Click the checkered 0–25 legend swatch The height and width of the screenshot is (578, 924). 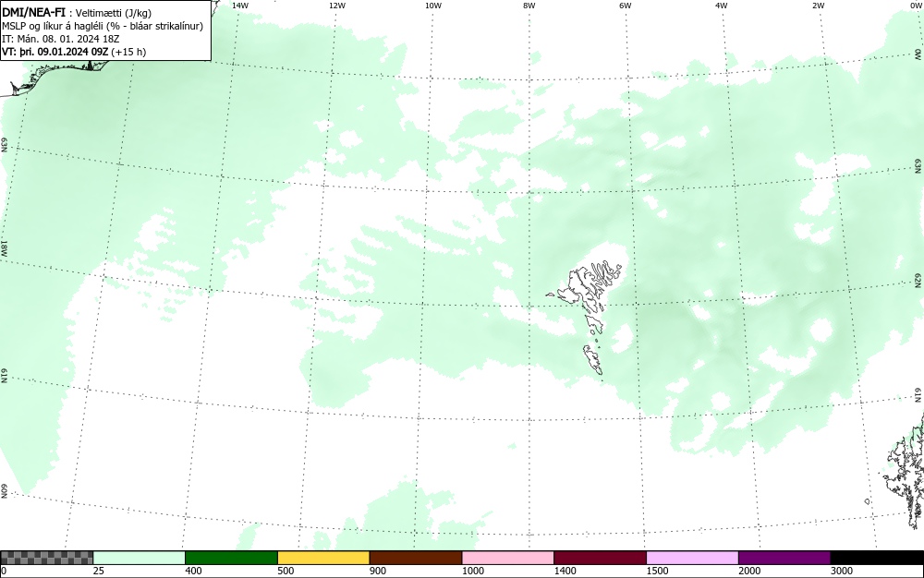pyautogui.click(x=46, y=558)
